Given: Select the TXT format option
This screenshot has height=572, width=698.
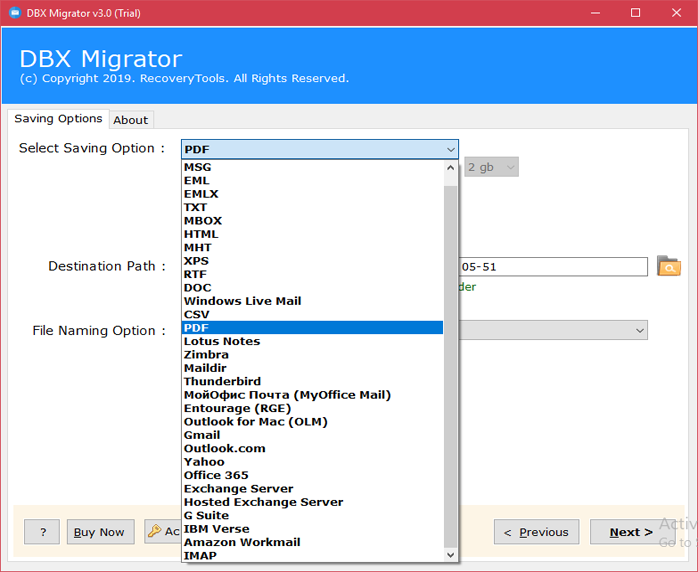Looking at the screenshot, I should (312, 207).
